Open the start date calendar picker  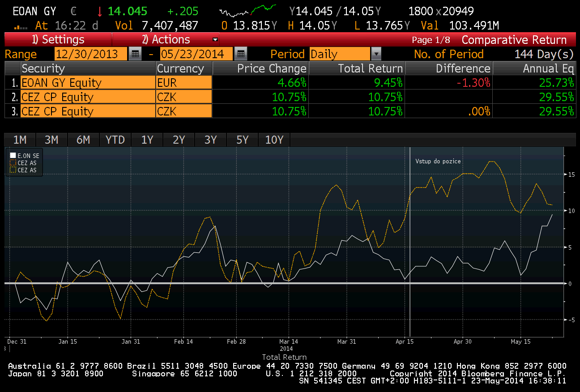pyautogui.click(x=135, y=54)
